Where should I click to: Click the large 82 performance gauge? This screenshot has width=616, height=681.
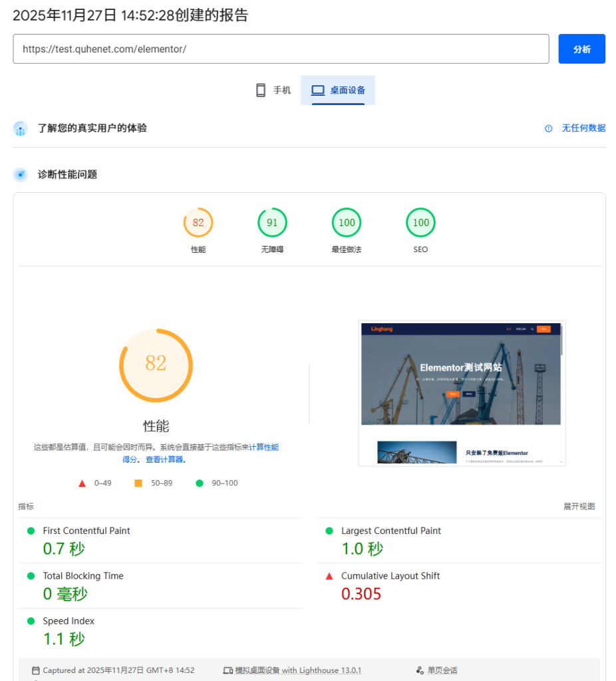[156, 364]
